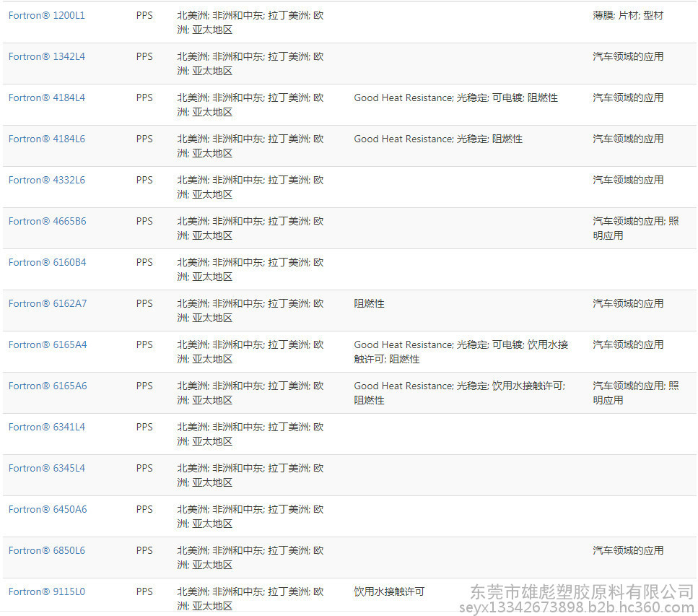
Task: Open the Fortron® 4332L6 product link
Action: click(x=47, y=180)
